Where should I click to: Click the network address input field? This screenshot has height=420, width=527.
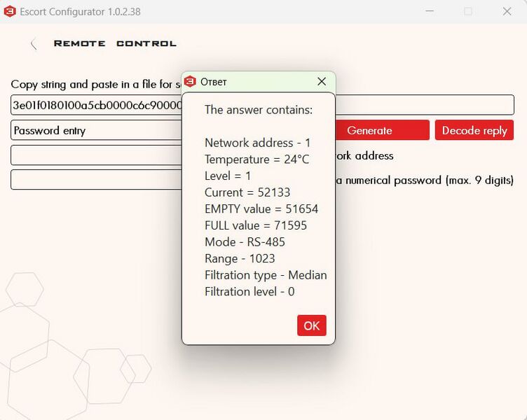pos(96,155)
